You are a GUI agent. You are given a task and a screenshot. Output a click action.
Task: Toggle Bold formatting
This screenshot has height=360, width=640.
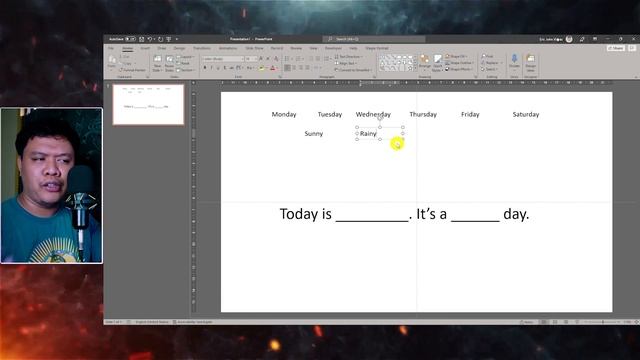click(x=205, y=68)
